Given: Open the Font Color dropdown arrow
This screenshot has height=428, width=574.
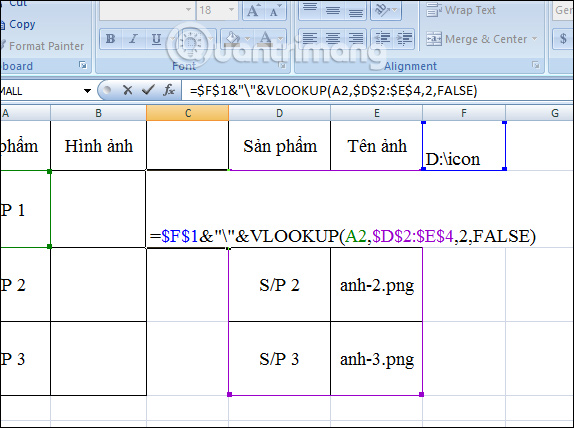Looking at the screenshot, I should 281,39.
